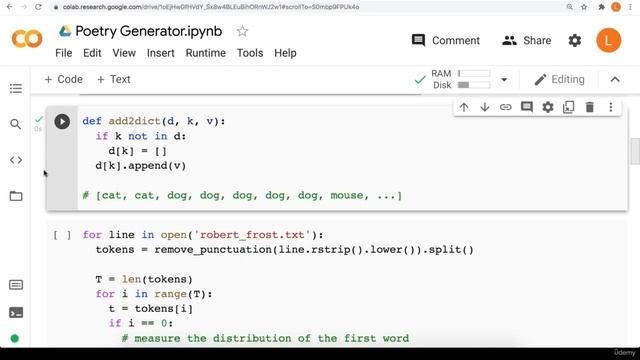Open the browser zoom search icon
The height and width of the screenshot is (360, 640).
pyautogui.click(x=569, y=7)
